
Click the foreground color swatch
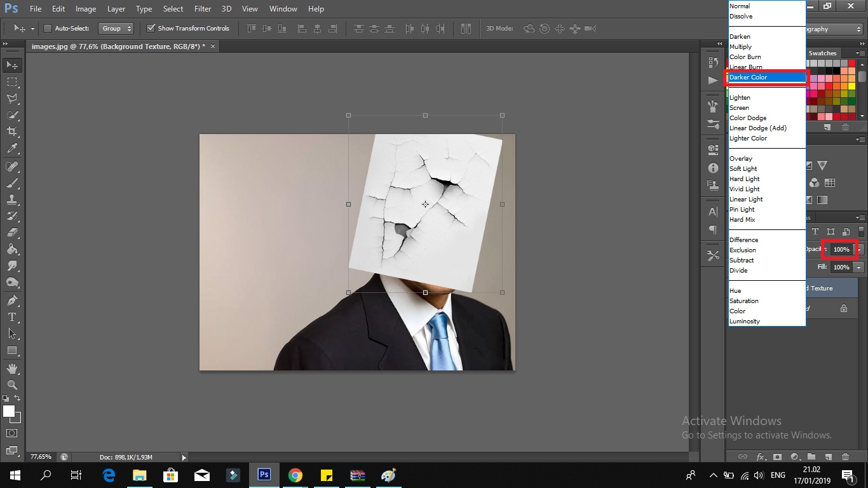click(9, 412)
